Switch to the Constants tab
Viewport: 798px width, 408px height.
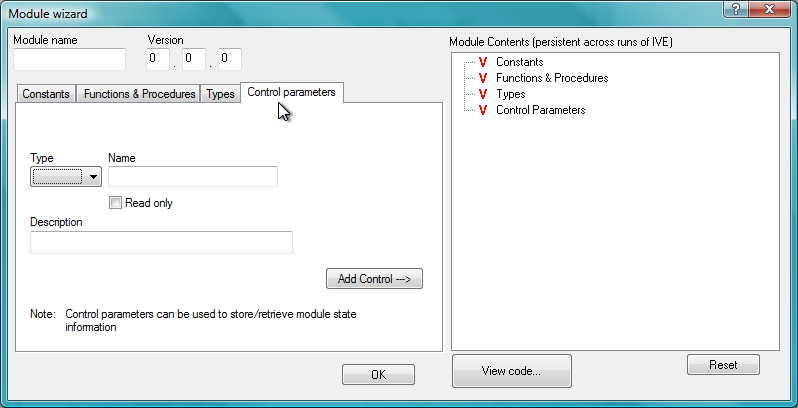(46, 94)
